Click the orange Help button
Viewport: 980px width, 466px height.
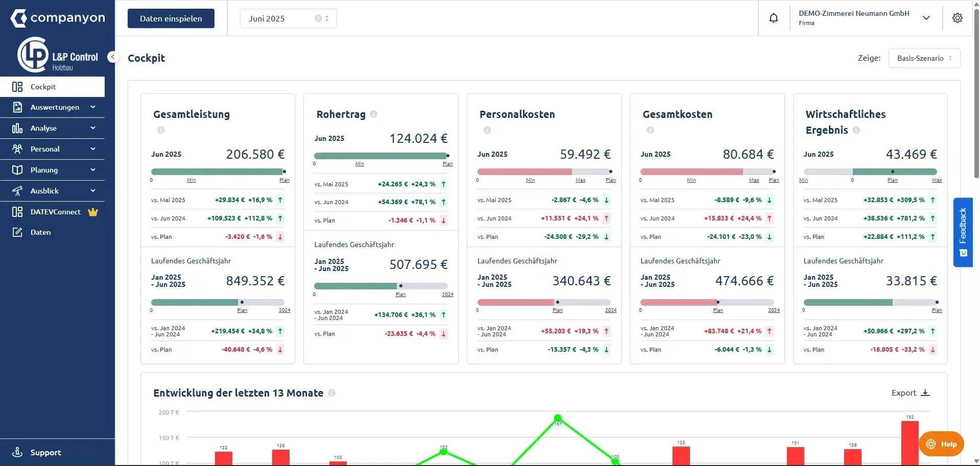[x=941, y=444]
